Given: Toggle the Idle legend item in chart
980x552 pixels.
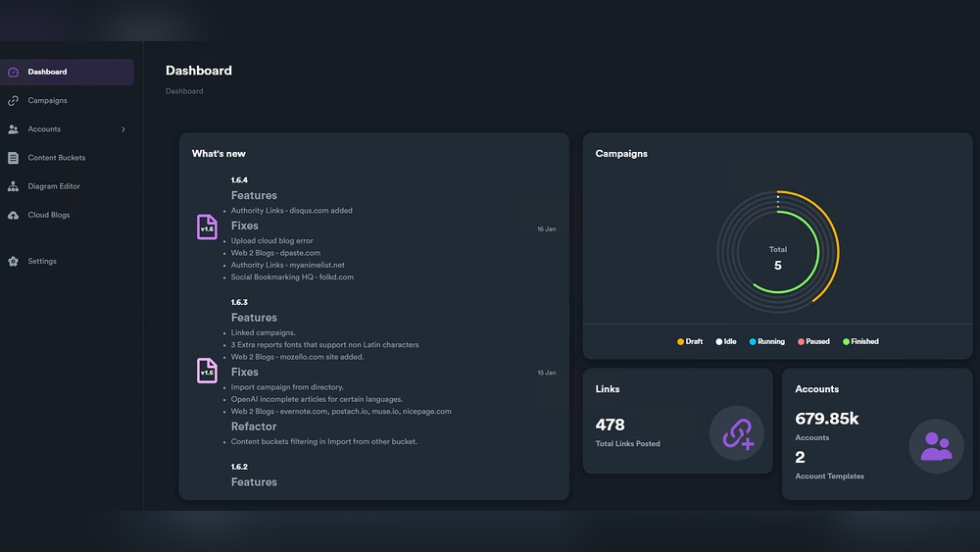Looking at the screenshot, I should click(x=725, y=341).
